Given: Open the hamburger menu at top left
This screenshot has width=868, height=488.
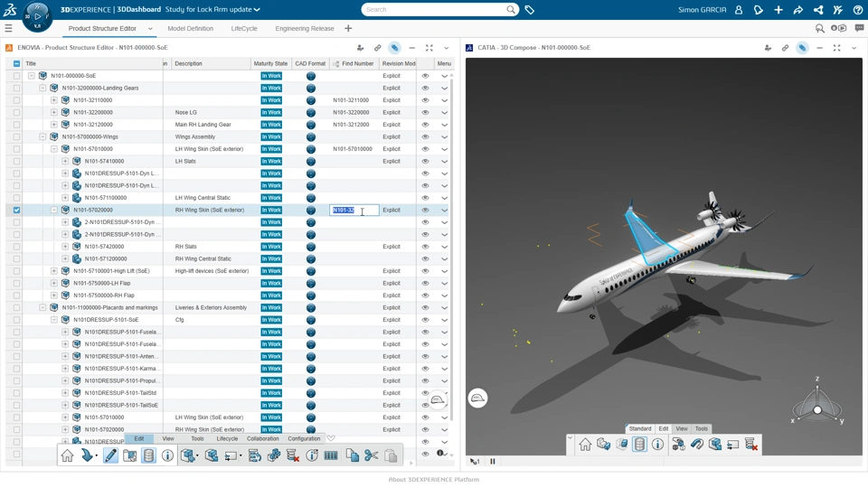Looking at the screenshot, I should [8, 28].
